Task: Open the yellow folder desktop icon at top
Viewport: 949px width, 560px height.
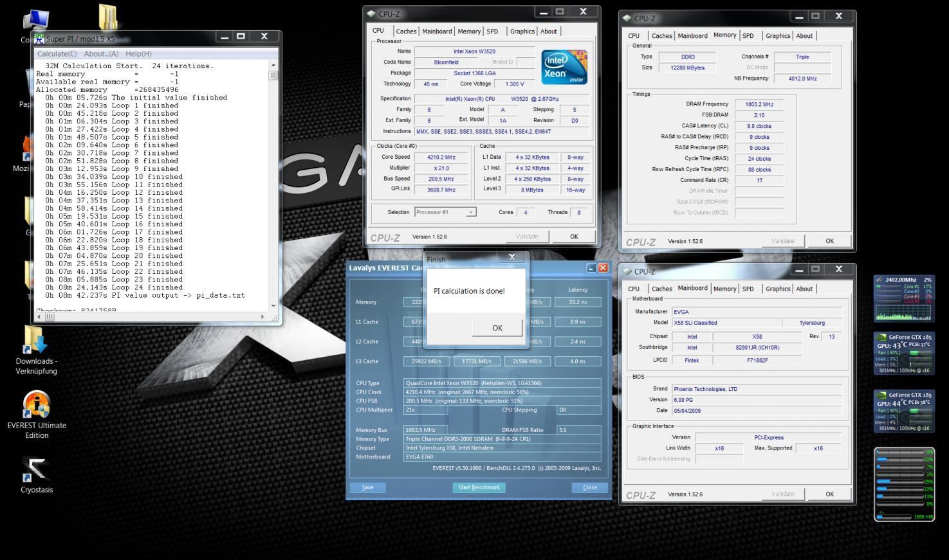Action: tap(107, 17)
